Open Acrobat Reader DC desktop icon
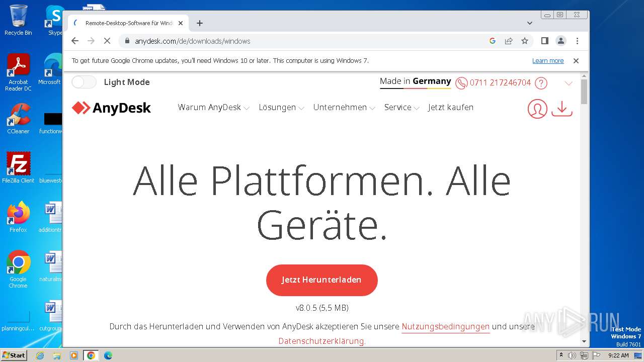 point(18,72)
